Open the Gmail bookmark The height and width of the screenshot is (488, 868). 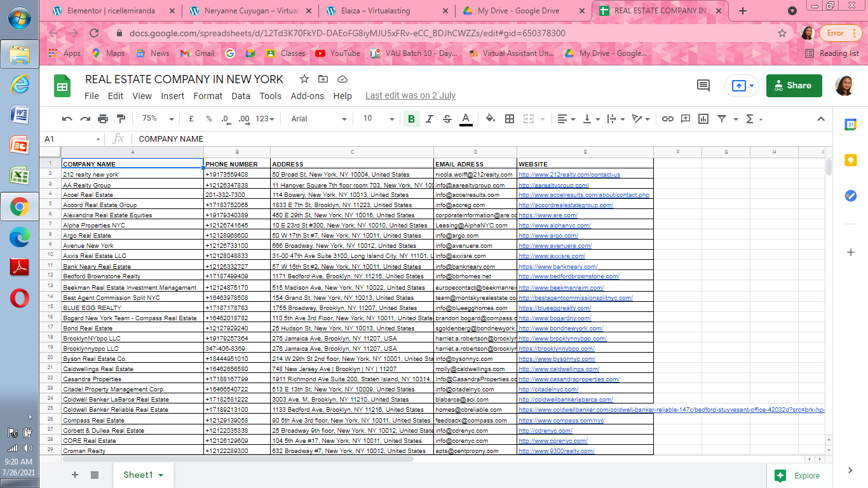coord(198,53)
